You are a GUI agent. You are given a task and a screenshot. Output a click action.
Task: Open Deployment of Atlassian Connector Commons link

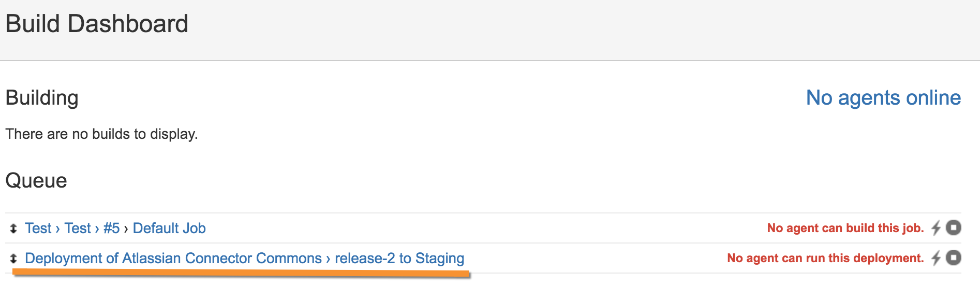coord(173,258)
